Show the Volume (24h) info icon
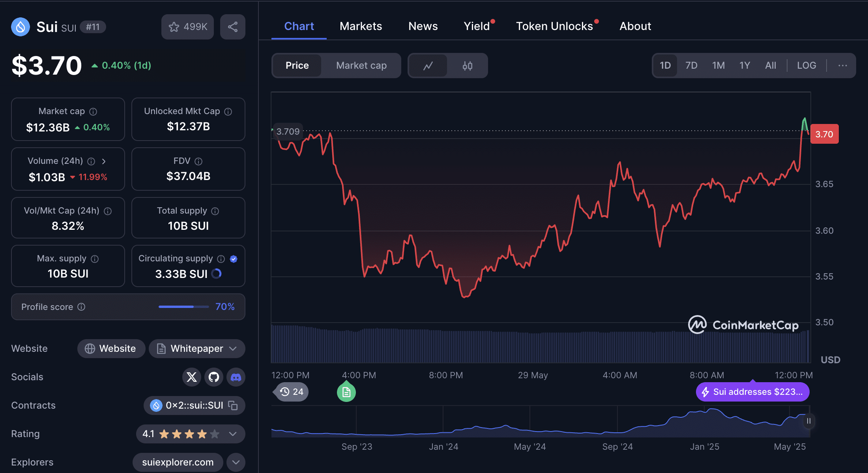 click(91, 161)
